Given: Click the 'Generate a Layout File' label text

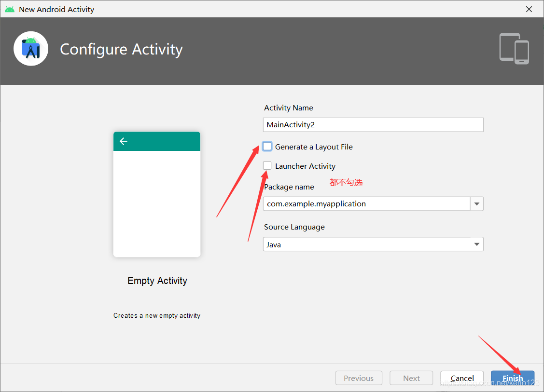Looking at the screenshot, I should pyautogui.click(x=314, y=147).
